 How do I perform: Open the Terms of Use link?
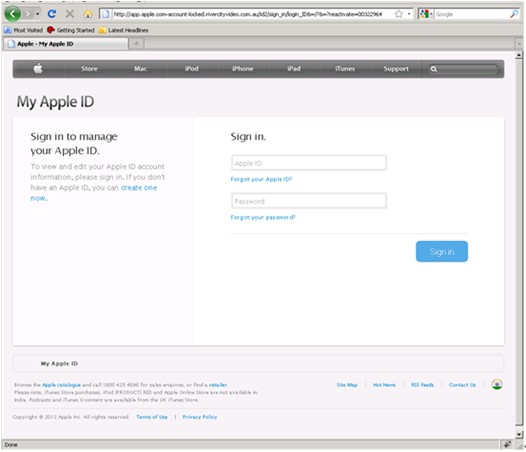pyautogui.click(x=152, y=417)
